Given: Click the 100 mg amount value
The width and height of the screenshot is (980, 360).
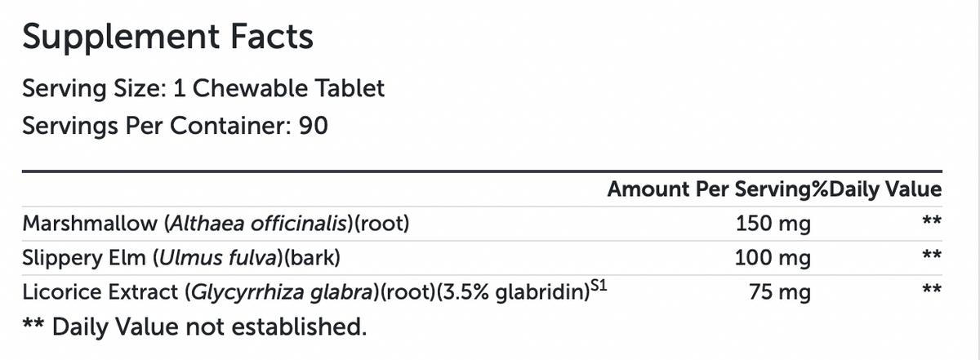Looking at the screenshot, I should coord(773,259).
